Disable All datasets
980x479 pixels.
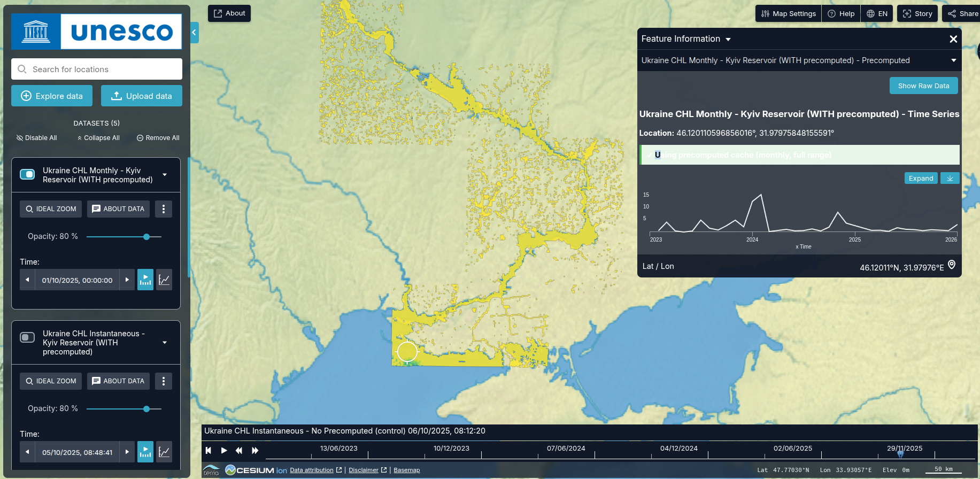pyautogui.click(x=36, y=138)
